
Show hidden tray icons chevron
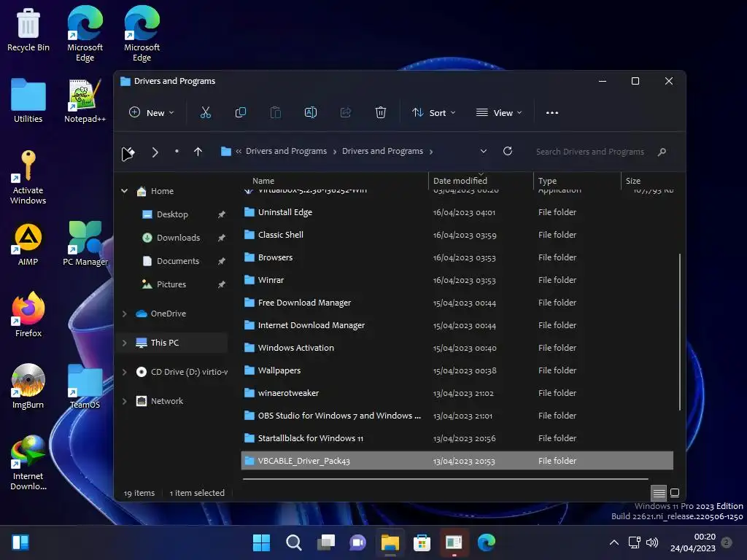(614, 542)
